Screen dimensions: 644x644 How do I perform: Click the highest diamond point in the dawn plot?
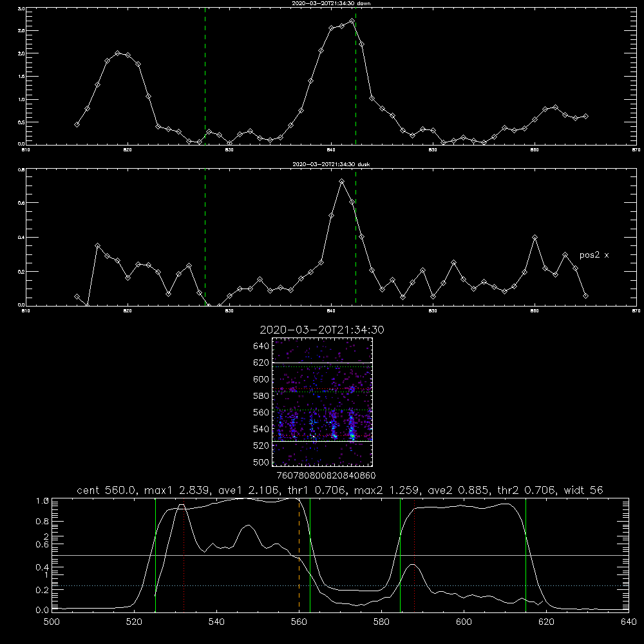[352, 21]
